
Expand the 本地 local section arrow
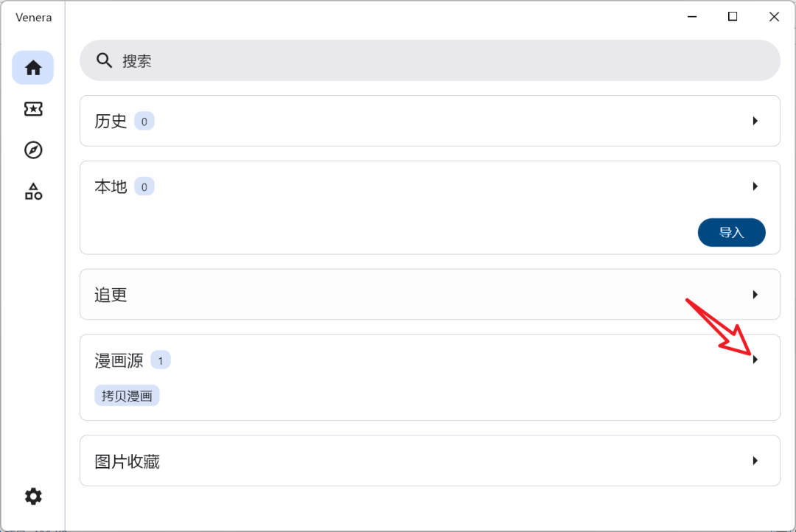755,186
